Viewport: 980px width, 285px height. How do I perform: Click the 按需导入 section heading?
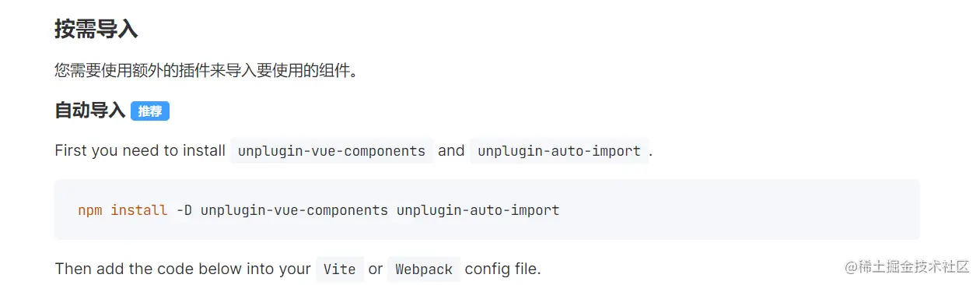point(96,30)
